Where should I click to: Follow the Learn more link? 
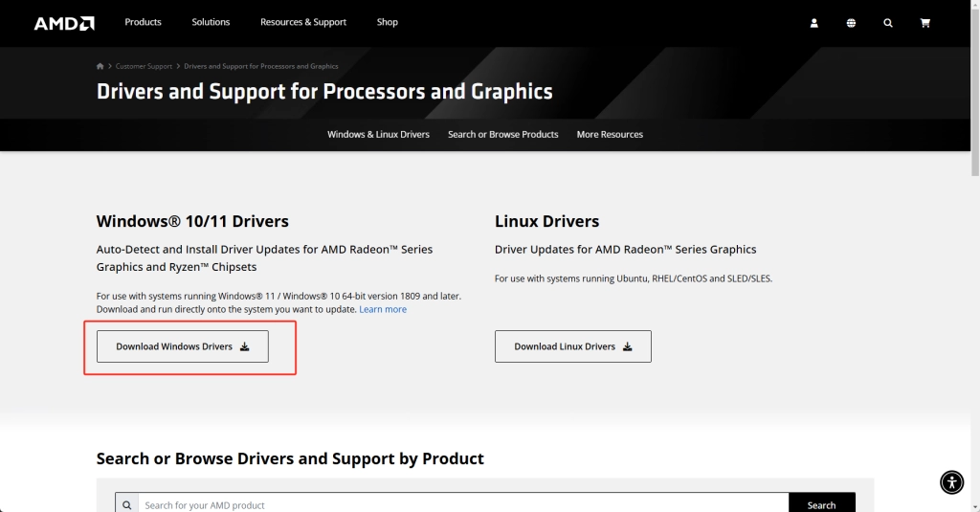tap(383, 309)
